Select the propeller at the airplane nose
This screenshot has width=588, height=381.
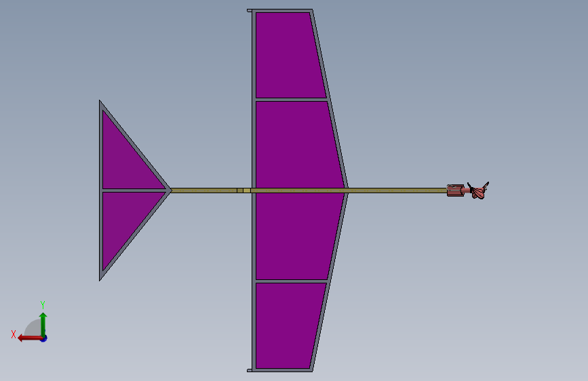pos(479,191)
